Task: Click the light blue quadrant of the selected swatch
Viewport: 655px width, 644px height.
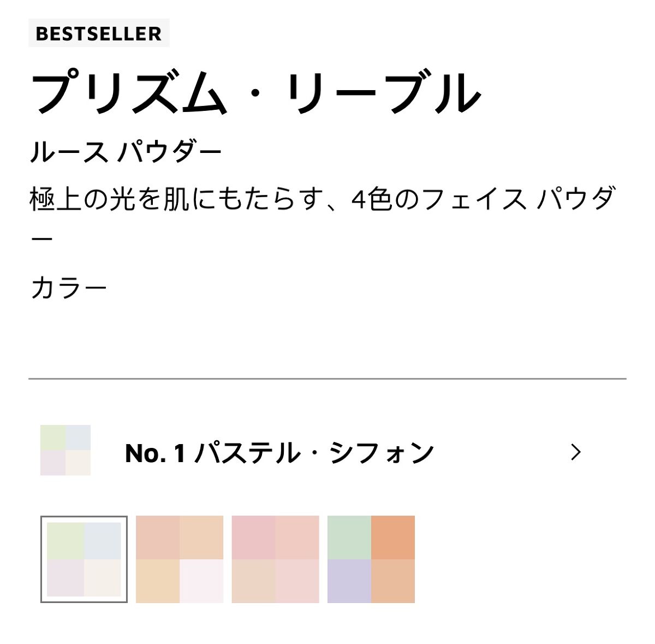Action: [103, 541]
